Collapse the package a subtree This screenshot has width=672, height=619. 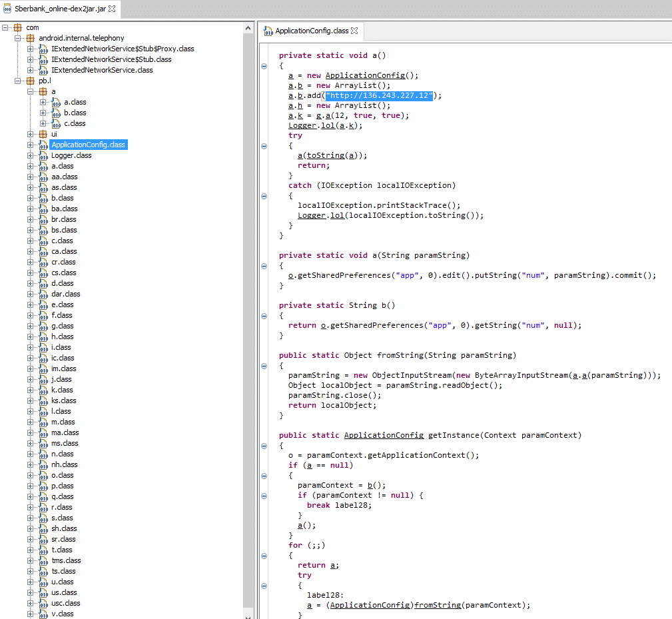(x=30, y=91)
